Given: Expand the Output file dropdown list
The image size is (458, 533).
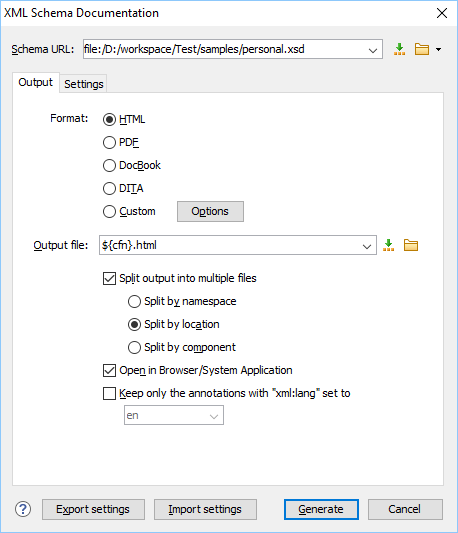Looking at the screenshot, I should pos(367,246).
